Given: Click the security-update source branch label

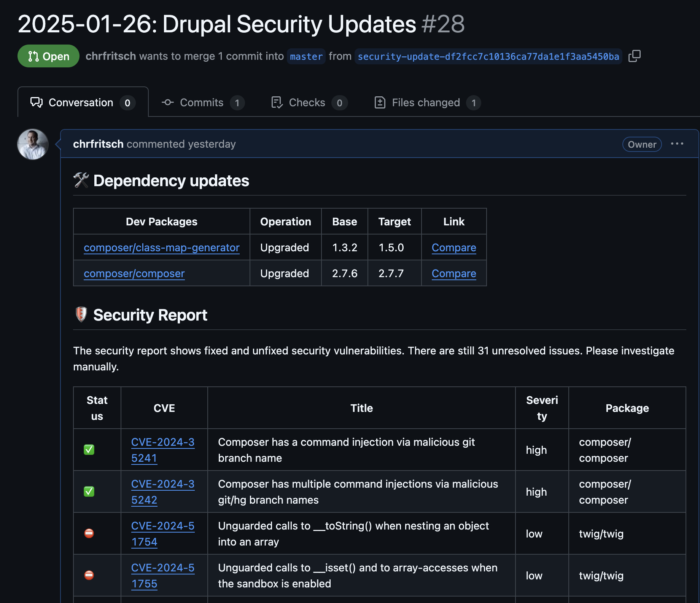Looking at the screenshot, I should click(488, 56).
